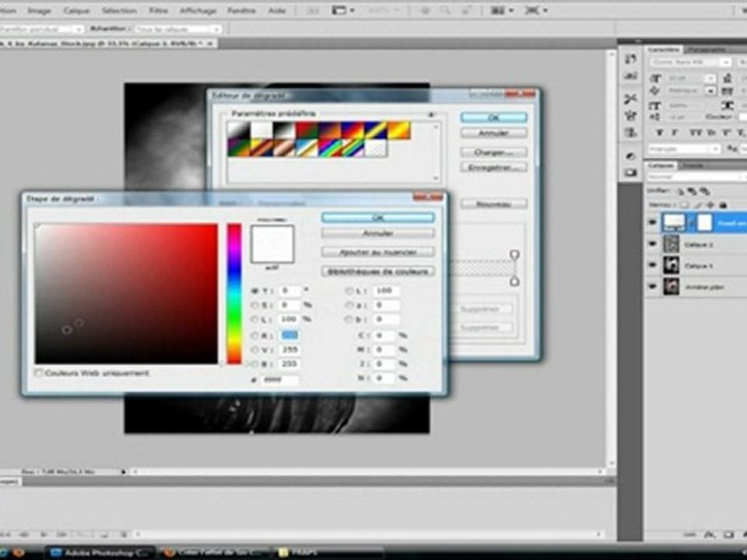
Task: Open the screen mode dropdown in application bar
Action: [x=536, y=10]
